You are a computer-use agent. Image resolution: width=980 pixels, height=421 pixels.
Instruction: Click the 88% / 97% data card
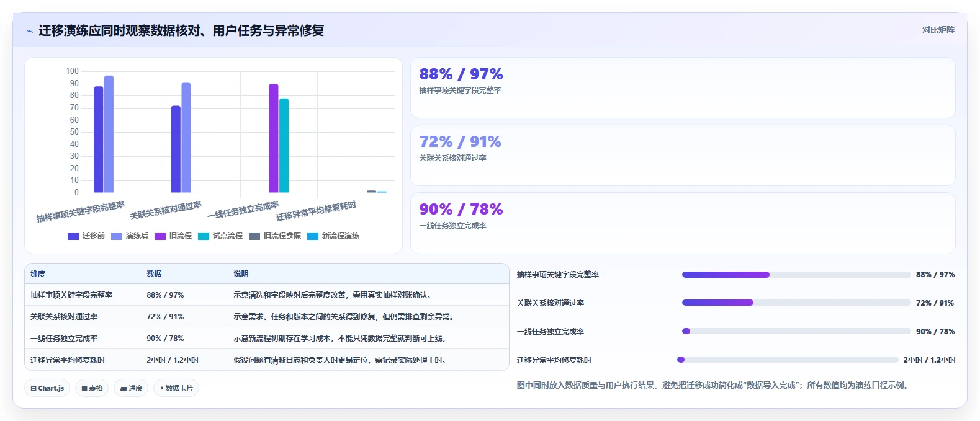point(683,88)
